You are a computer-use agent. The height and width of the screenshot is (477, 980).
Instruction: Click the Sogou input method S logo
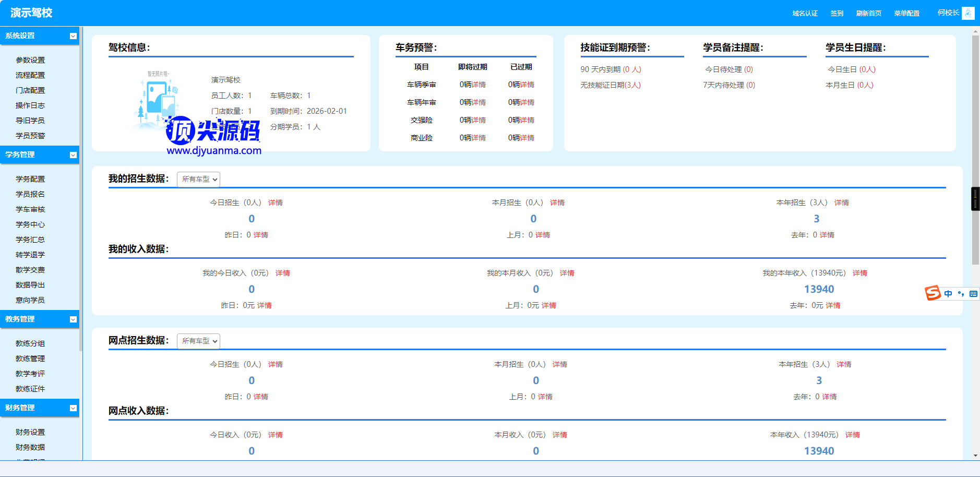coord(933,293)
